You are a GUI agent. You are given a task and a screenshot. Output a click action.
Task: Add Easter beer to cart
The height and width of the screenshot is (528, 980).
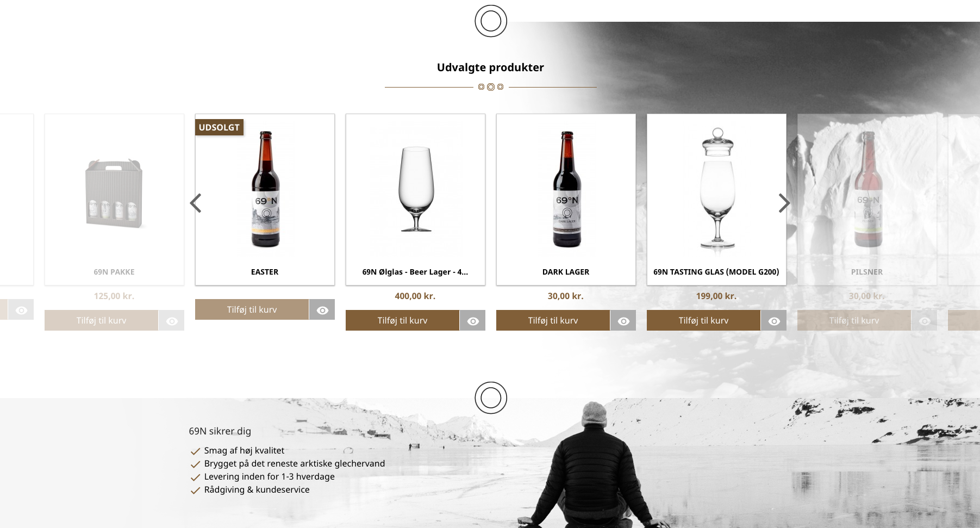point(252,309)
